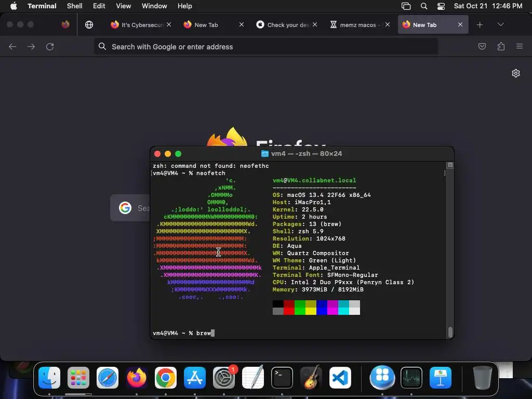
Task: Expand the list all tabs chevron
Action: pos(500,24)
